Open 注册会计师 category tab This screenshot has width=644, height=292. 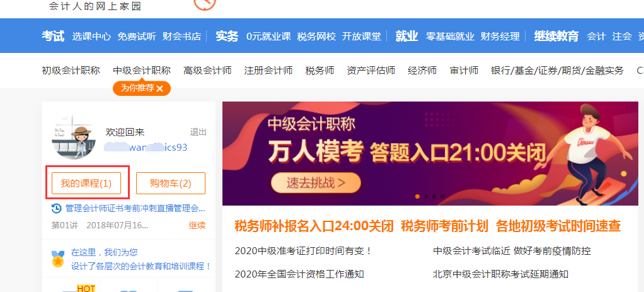pos(268,71)
